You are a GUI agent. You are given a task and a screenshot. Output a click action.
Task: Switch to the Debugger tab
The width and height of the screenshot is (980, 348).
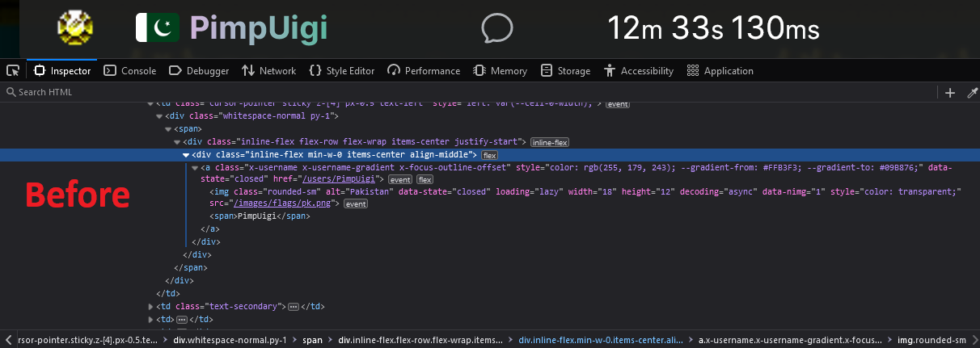(199, 71)
